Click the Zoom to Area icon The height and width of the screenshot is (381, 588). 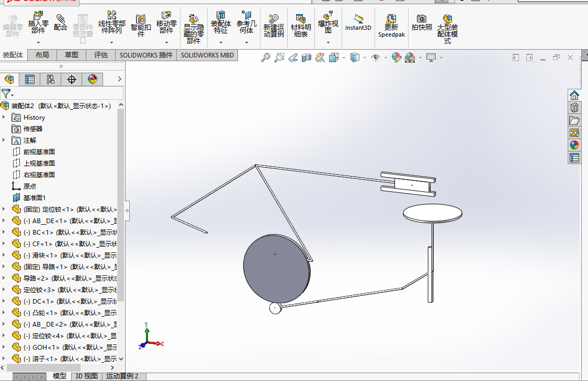(x=279, y=57)
